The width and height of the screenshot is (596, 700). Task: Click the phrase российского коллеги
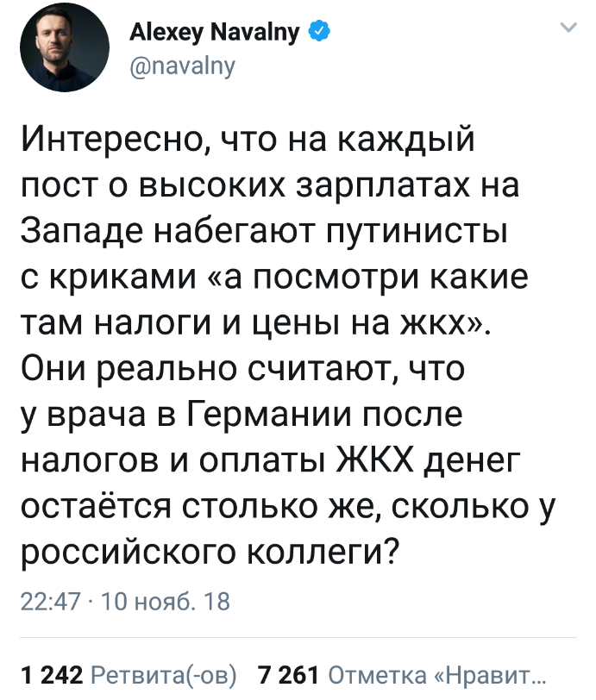(x=209, y=558)
